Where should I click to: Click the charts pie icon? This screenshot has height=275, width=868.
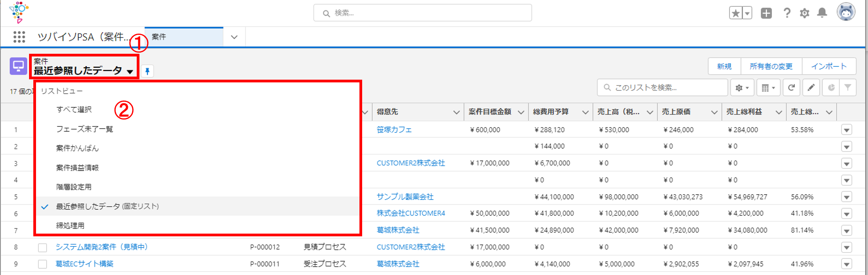pyautogui.click(x=830, y=88)
